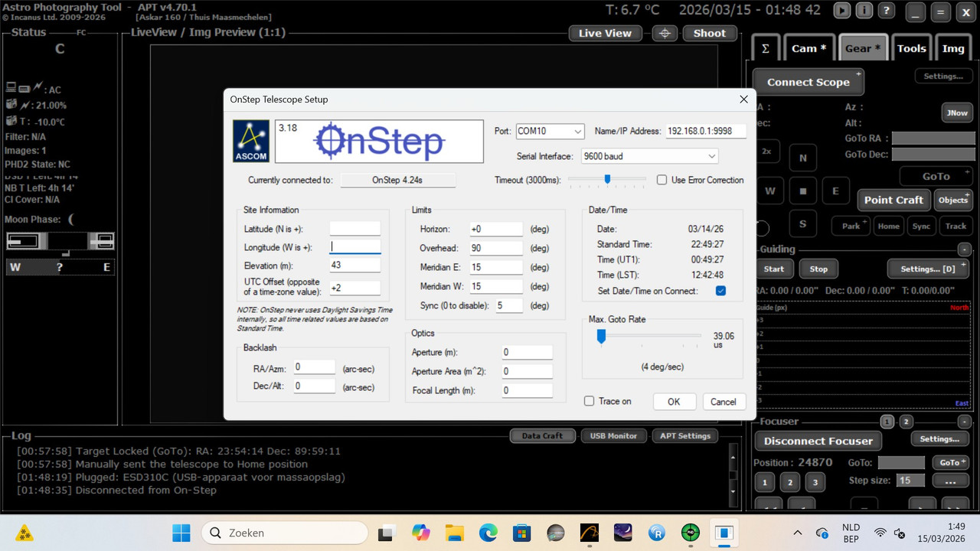
Task: Toggle the Track button
Action: (955, 227)
